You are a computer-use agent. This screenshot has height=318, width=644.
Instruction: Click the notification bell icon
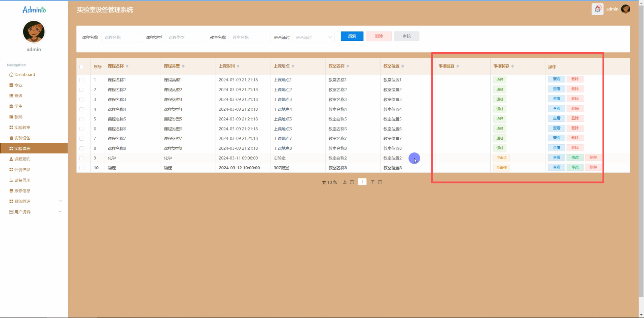pos(598,9)
